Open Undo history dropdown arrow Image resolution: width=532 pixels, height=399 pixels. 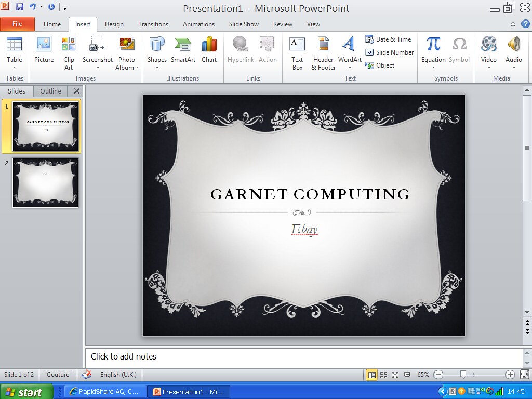42,7
